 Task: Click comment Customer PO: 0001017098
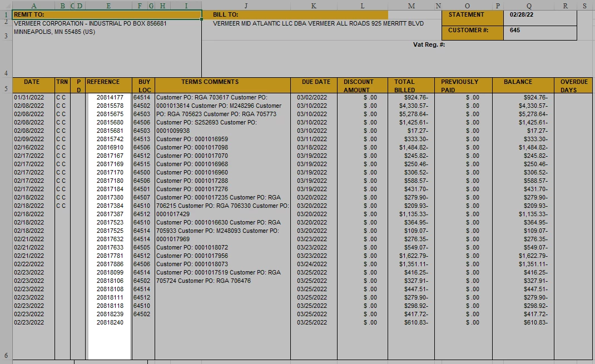pyautogui.click(x=192, y=147)
